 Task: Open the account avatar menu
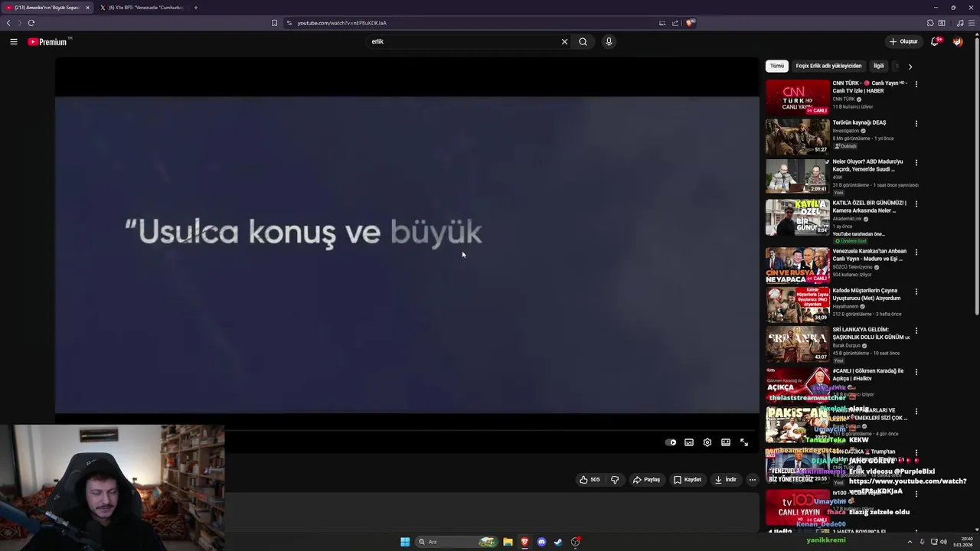958,41
